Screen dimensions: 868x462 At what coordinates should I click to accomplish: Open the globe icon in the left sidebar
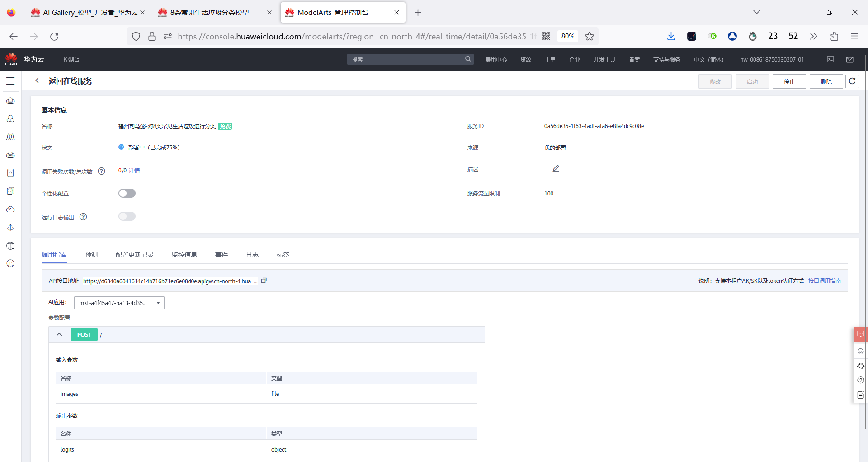coord(10,246)
